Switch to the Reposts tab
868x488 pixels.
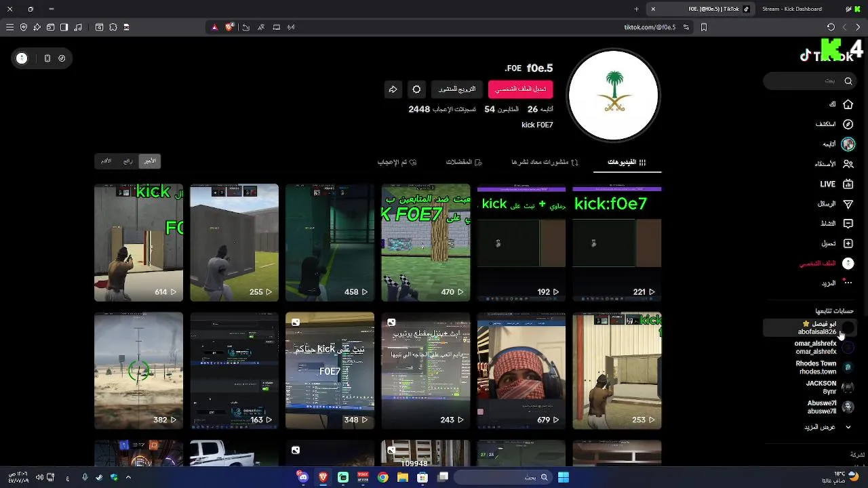click(x=545, y=162)
